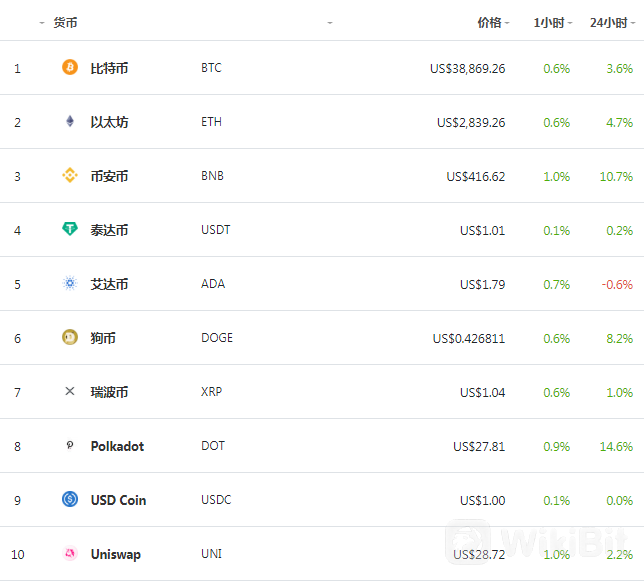Click the Bitcoin orange coin icon
The image size is (644, 583).
(70, 68)
